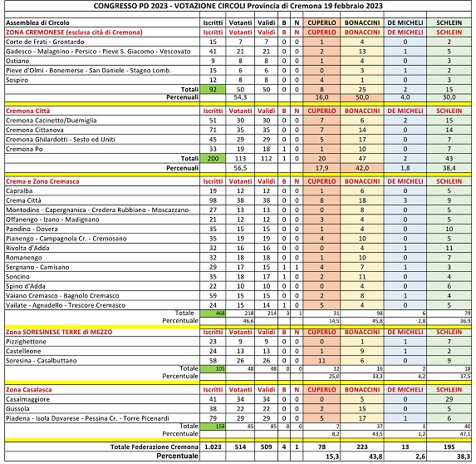Click the 'Pizzighettone' row name
Viewport: 476px width, 464px height.
(26, 342)
